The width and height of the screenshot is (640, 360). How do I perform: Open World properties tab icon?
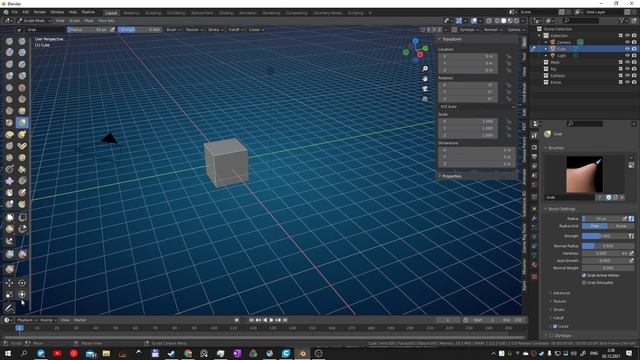point(534,185)
